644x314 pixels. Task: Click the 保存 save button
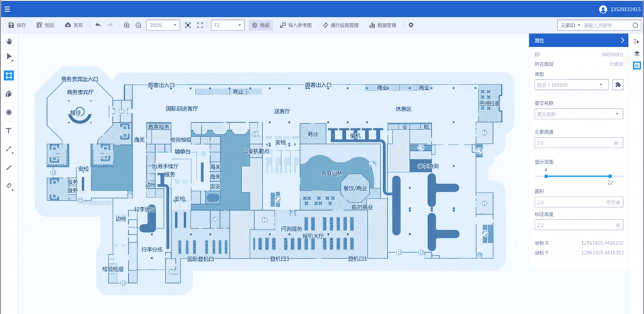17,25
